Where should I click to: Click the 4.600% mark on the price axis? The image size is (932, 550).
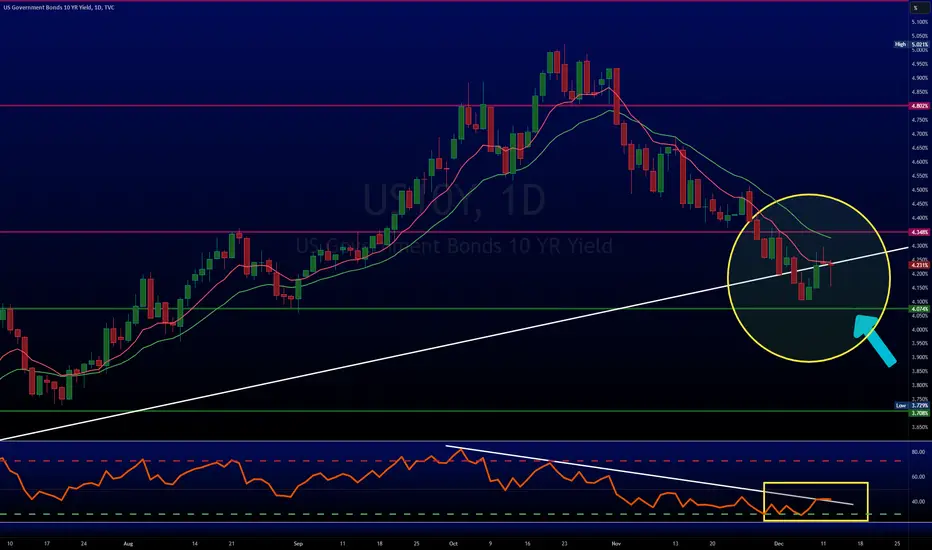tap(919, 162)
